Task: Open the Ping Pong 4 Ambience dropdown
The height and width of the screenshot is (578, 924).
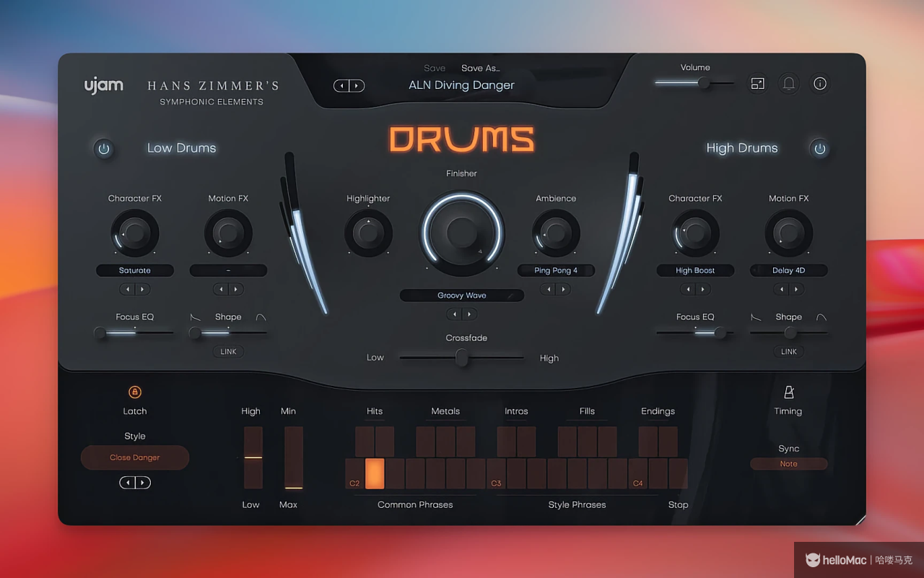Action: pyautogui.click(x=556, y=270)
